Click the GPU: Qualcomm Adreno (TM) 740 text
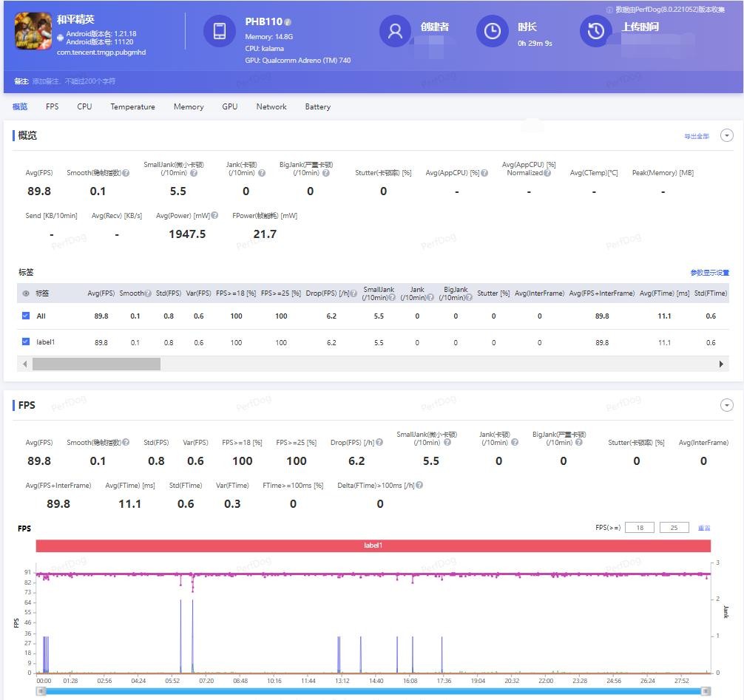The width and height of the screenshot is (744, 700). click(297, 60)
